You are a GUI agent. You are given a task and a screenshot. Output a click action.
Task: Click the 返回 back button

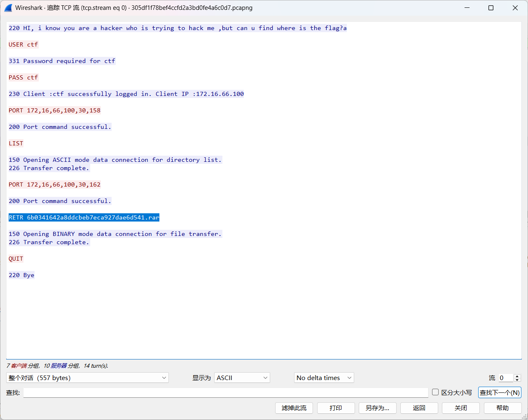pyautogui.click(x=419, y=408)
